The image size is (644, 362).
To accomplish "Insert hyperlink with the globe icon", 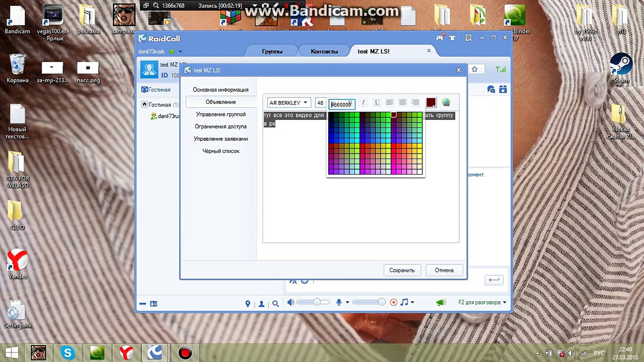I will [x=446, y=103].
